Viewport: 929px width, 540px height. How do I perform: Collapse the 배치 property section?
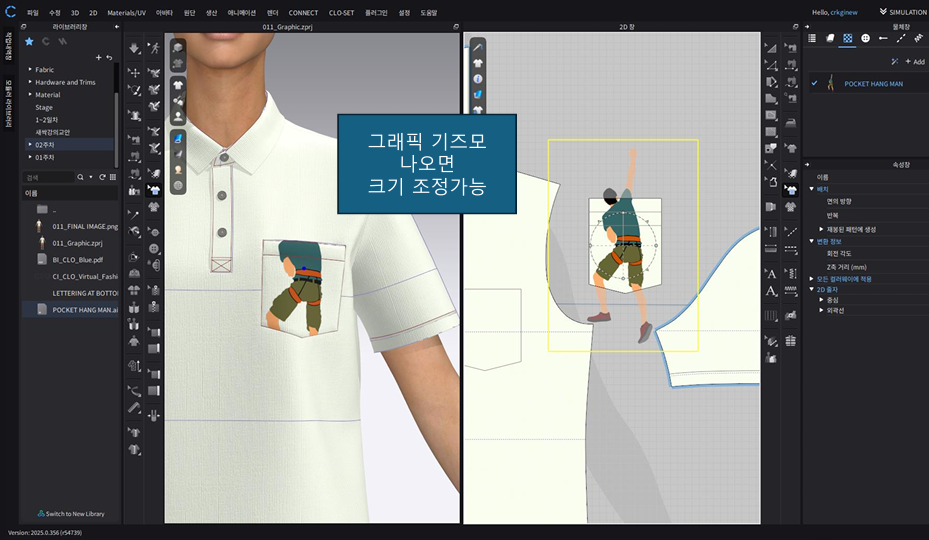(812, 188)
